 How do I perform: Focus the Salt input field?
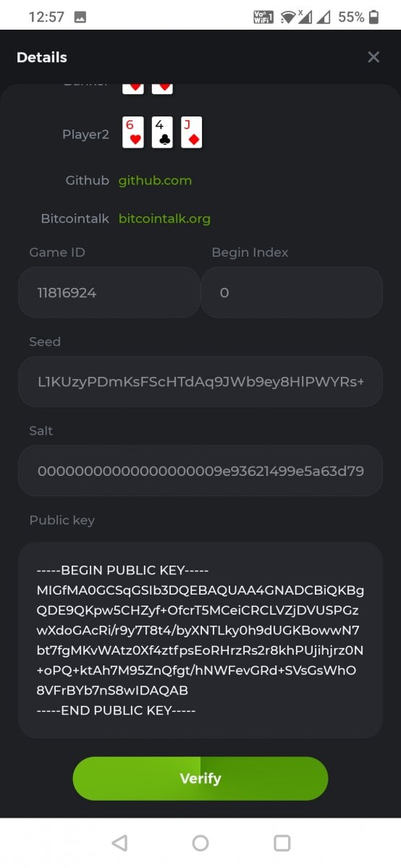(200, 471)
